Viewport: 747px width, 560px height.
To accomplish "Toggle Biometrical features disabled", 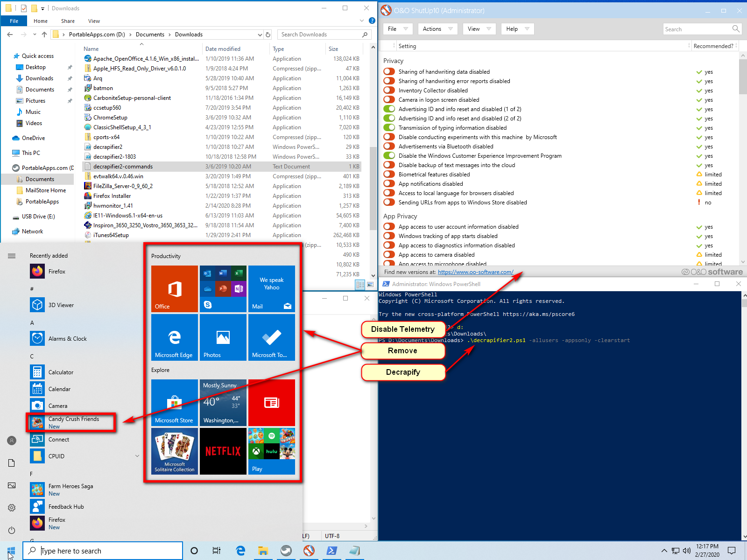I will coord(389,175).
